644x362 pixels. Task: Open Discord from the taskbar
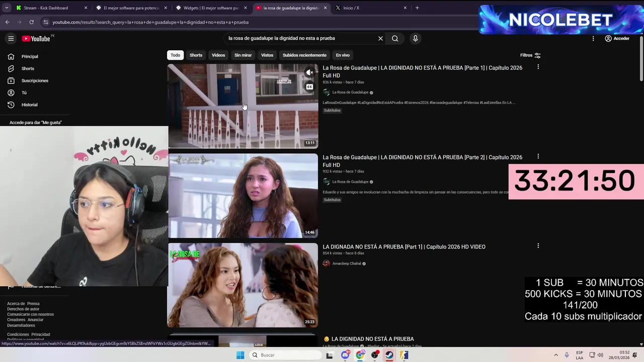pos(345,355)
